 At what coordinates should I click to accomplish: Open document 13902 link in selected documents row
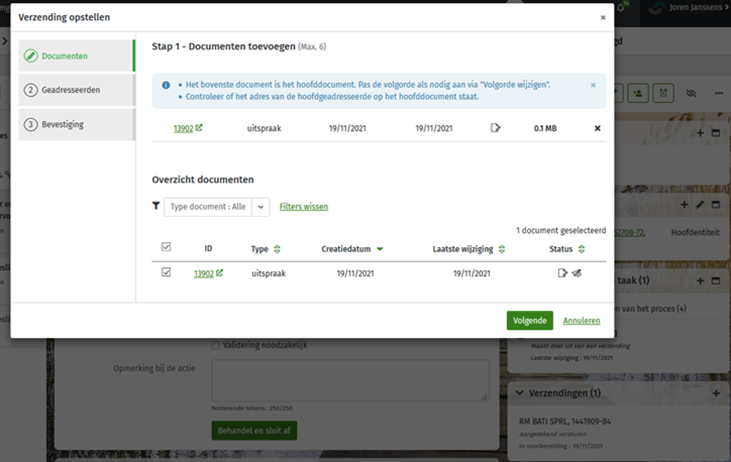tap(183, 128)
